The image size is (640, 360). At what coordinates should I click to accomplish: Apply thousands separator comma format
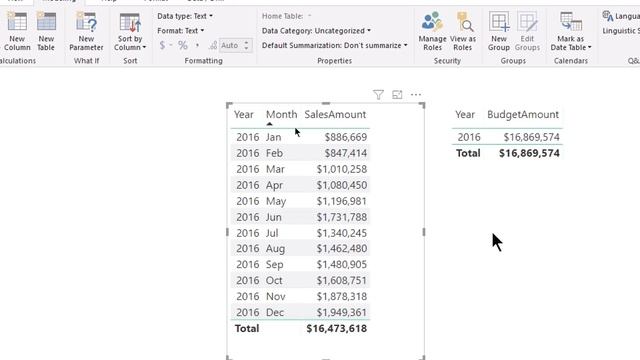click(x=198, y=45)
